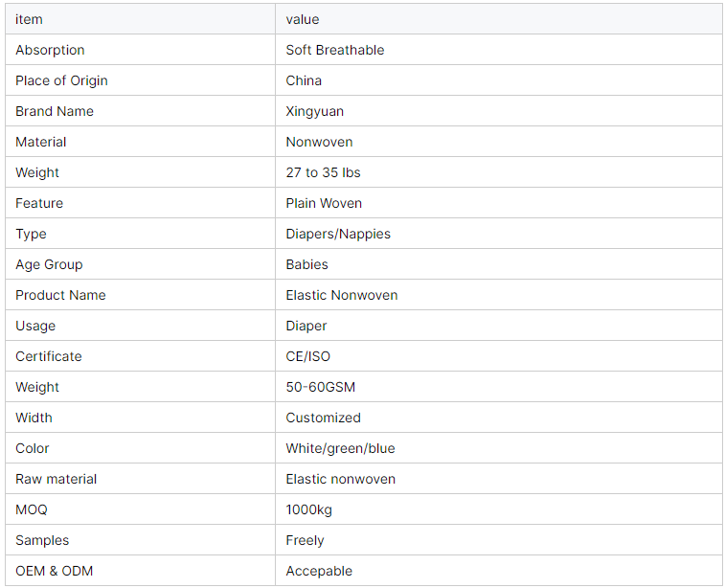The height and width of the screenshot is (588, 725).
Task: Click the '27 to 35 lbs' value
Action: pyautogui.click(x=323, y=172)
